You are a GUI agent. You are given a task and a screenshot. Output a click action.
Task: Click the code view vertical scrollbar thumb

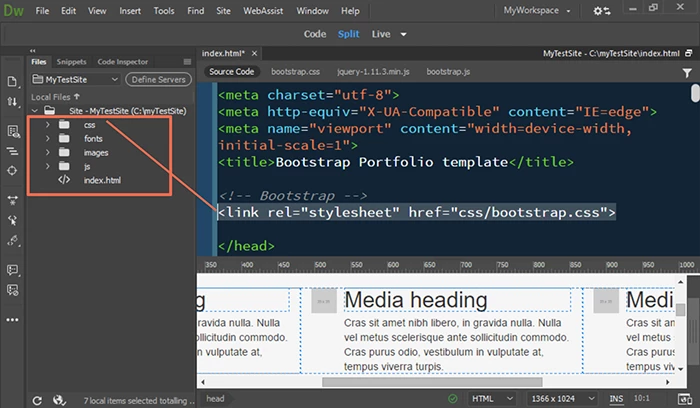(695, 93)
